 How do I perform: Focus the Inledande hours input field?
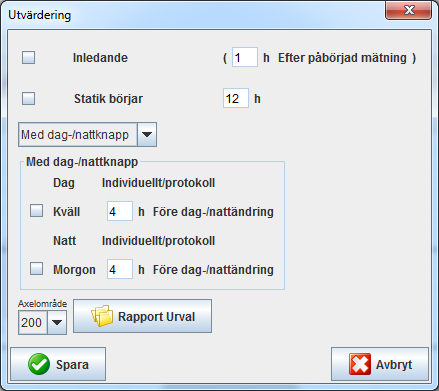pos(245,57)
